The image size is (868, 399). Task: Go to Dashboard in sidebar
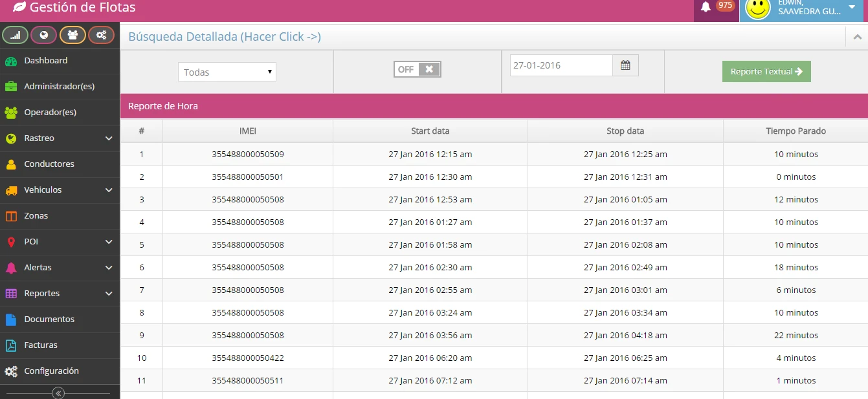pyautogui.click(x=45, y=61)
